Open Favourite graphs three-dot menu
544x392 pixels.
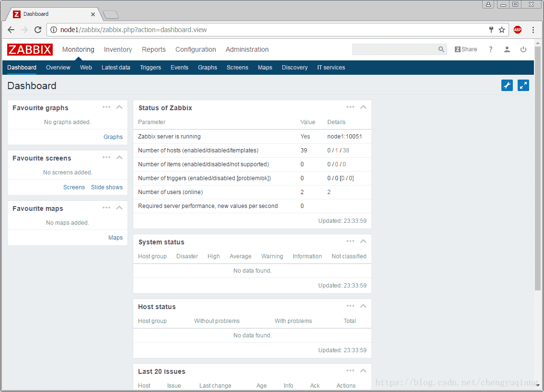[x=106, y=107]
